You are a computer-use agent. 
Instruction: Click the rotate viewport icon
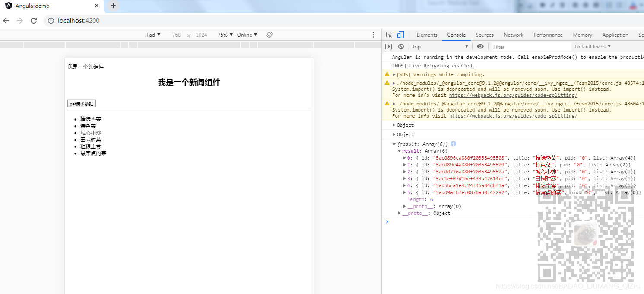point(269,35)
